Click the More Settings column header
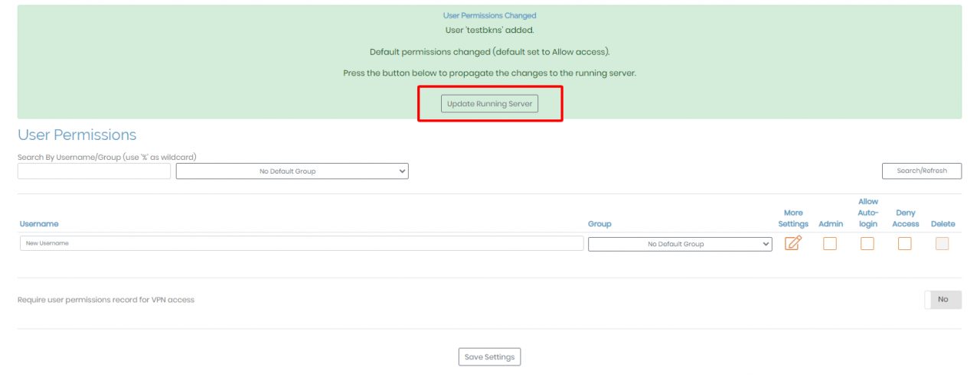Screen dimensions: 980x377 [x=793, y=219]
